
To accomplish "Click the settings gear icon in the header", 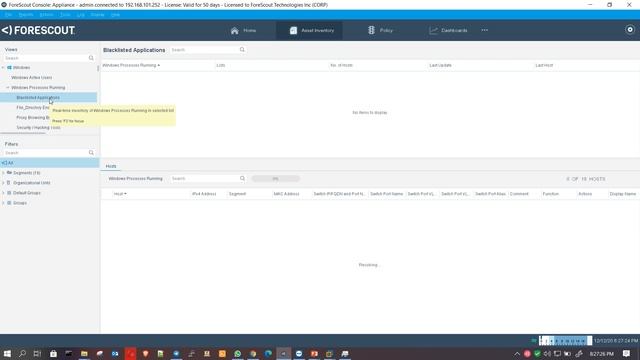I will click(x=630, y=30).
